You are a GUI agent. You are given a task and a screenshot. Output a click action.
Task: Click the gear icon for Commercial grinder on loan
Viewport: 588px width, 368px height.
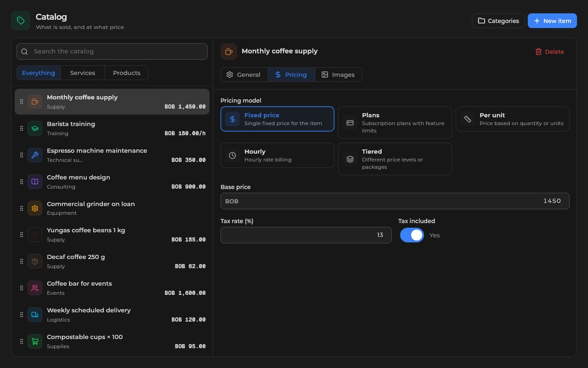click(x=35, y=208)
